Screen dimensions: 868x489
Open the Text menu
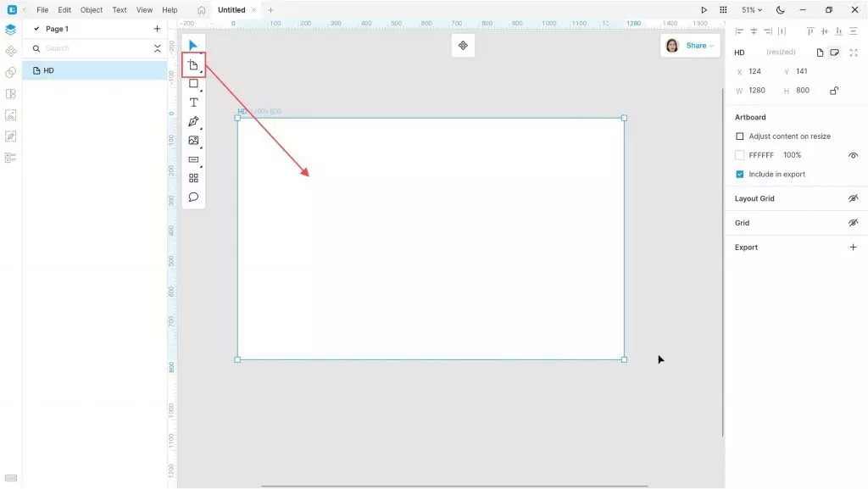119,10
